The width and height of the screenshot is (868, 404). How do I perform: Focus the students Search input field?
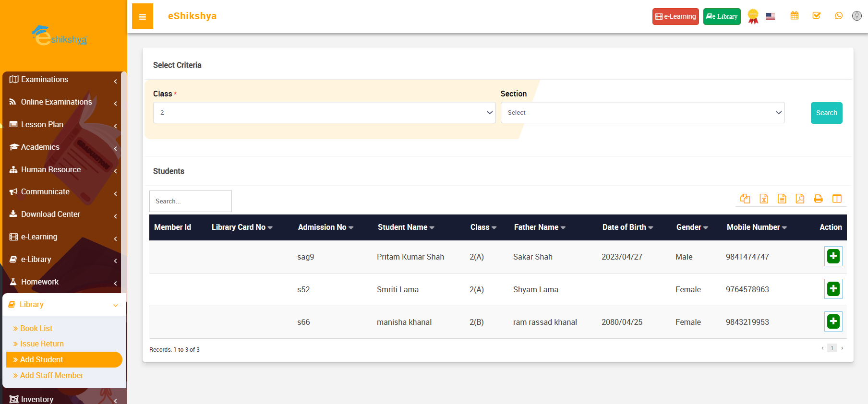[x=191, y=202]
